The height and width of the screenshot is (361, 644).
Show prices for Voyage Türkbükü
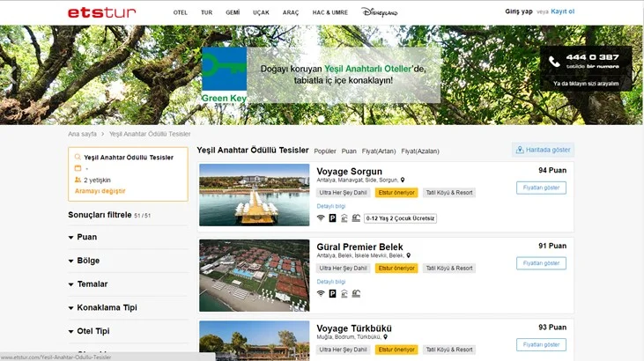point(541,344)
